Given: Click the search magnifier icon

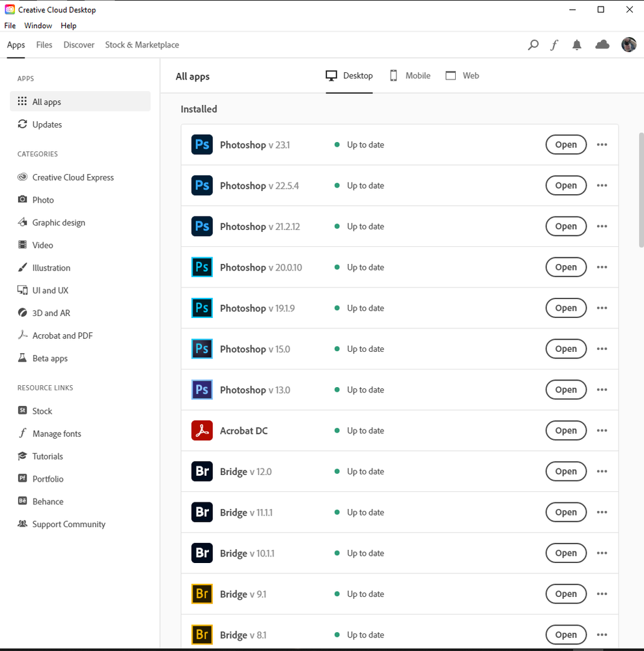Looking at the screenshot, I should tap(533, 45).
